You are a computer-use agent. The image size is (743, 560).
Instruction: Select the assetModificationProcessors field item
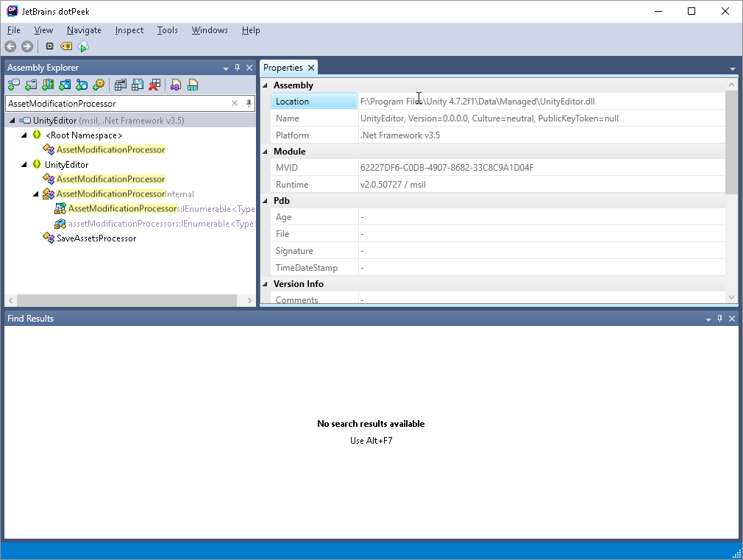click(x=161, y=223)
